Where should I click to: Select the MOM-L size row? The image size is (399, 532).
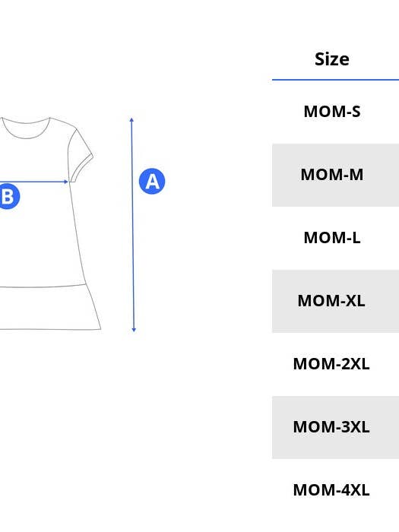coord(336,238)
